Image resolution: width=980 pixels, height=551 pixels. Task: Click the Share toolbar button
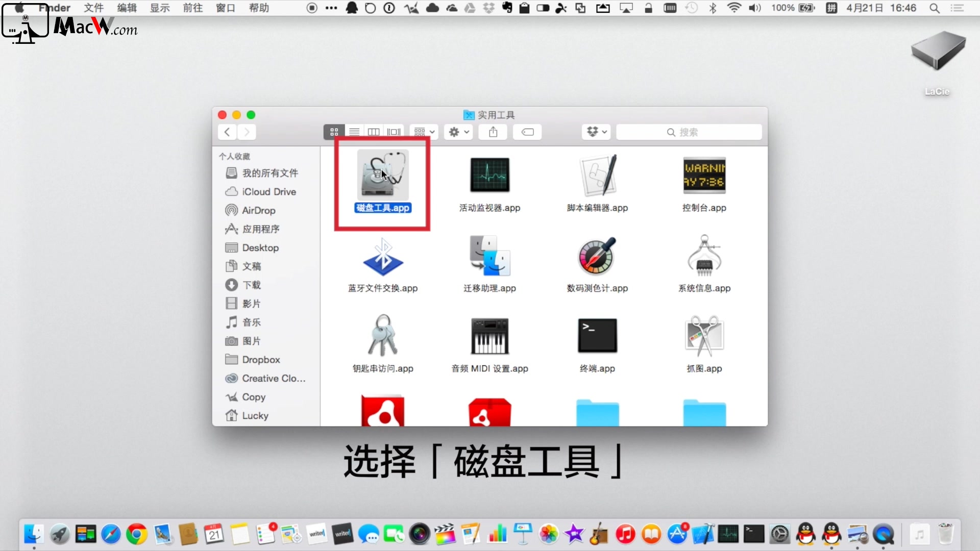pos(493,132)
